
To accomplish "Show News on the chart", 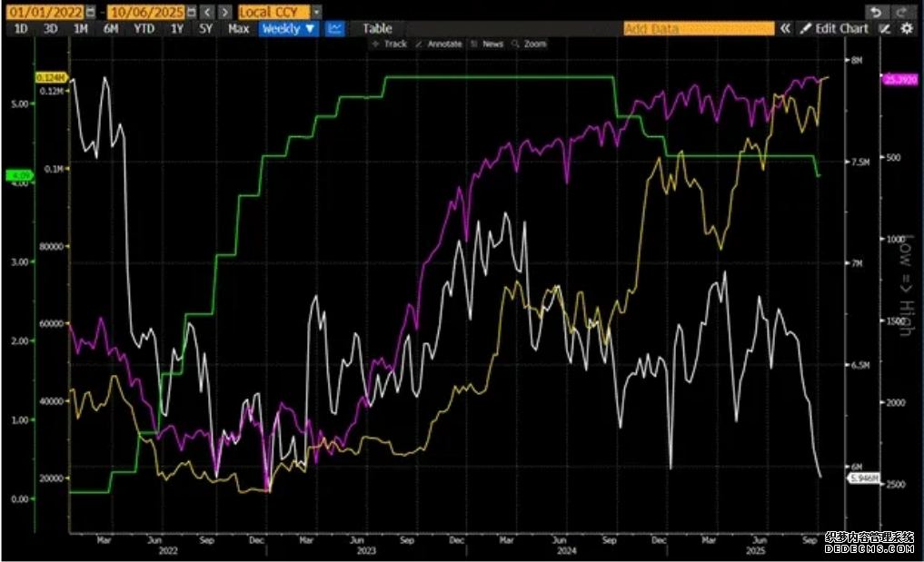I will [487, 44].
